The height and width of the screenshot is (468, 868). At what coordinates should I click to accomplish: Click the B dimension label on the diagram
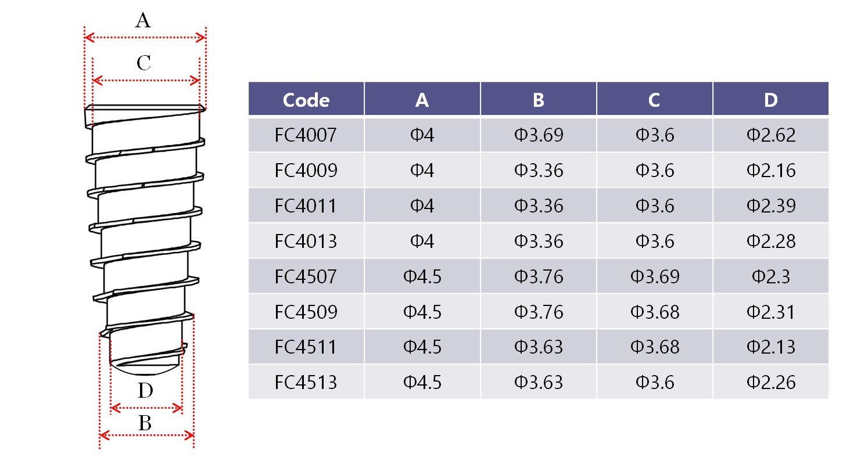145,423
